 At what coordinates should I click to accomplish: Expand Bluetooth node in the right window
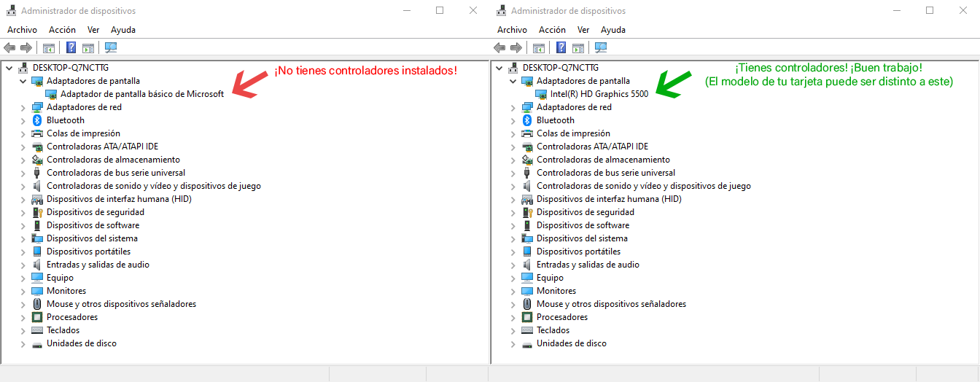pyautogui.click(x=513, y=120)
